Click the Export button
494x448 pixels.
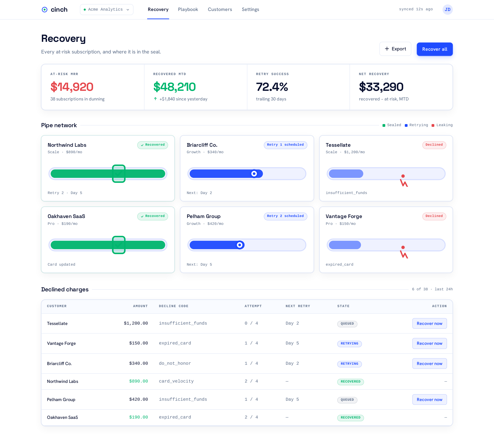395,49
